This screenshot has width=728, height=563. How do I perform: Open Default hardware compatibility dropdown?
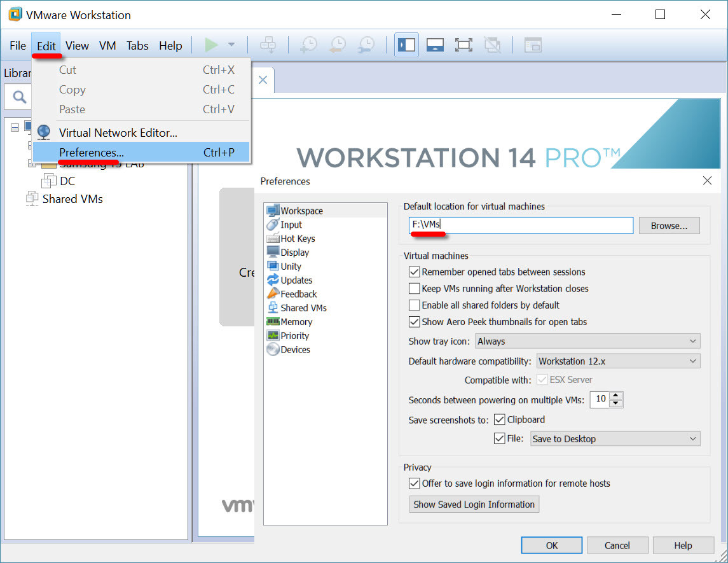[x=619, y=361]
